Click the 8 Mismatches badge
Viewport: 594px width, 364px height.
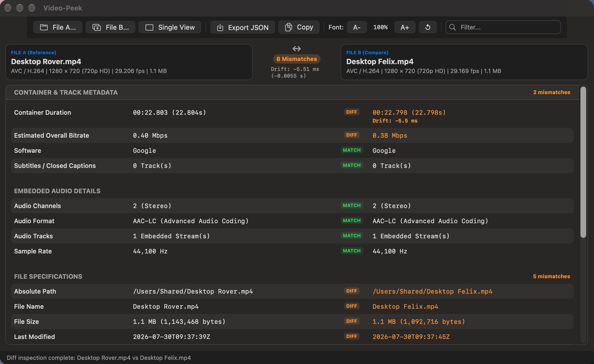[296, 59]
